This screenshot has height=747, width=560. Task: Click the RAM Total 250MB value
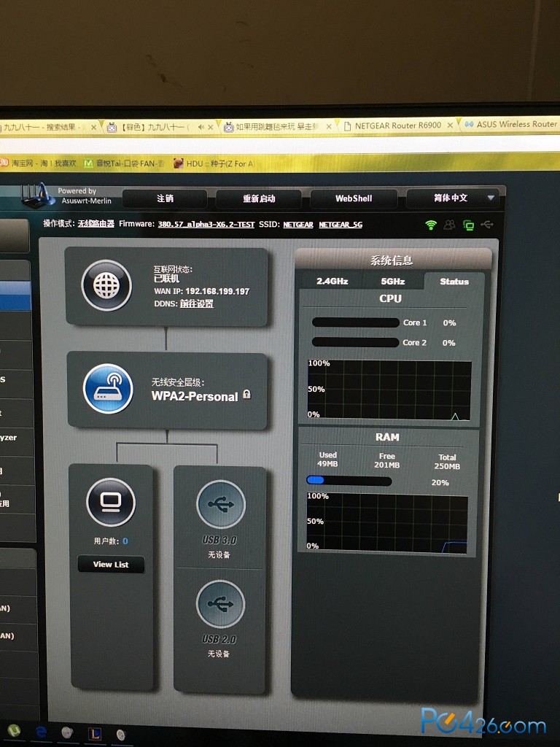coord(447,466)
